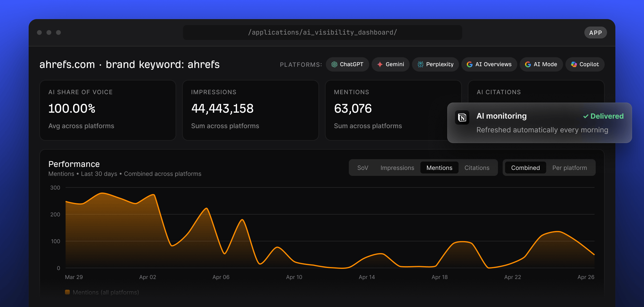Toggle the AI Overviews platform chip

pyautogui.click(x=489, y=64)
